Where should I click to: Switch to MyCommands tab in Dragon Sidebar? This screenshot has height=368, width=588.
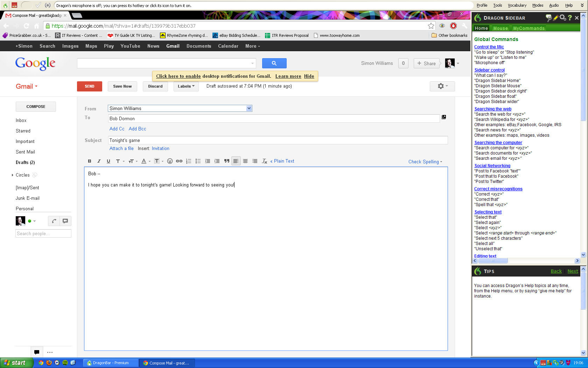529,28
